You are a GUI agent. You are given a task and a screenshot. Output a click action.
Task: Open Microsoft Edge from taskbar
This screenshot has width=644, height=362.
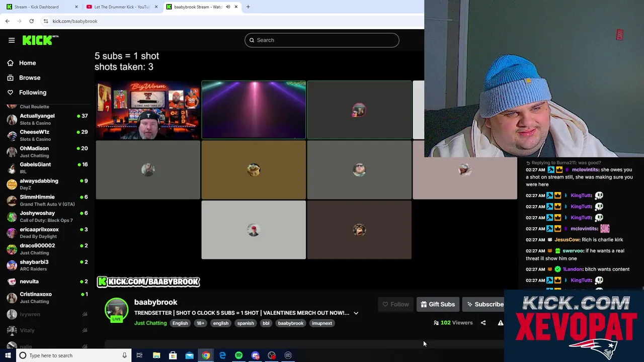(222, 355)
